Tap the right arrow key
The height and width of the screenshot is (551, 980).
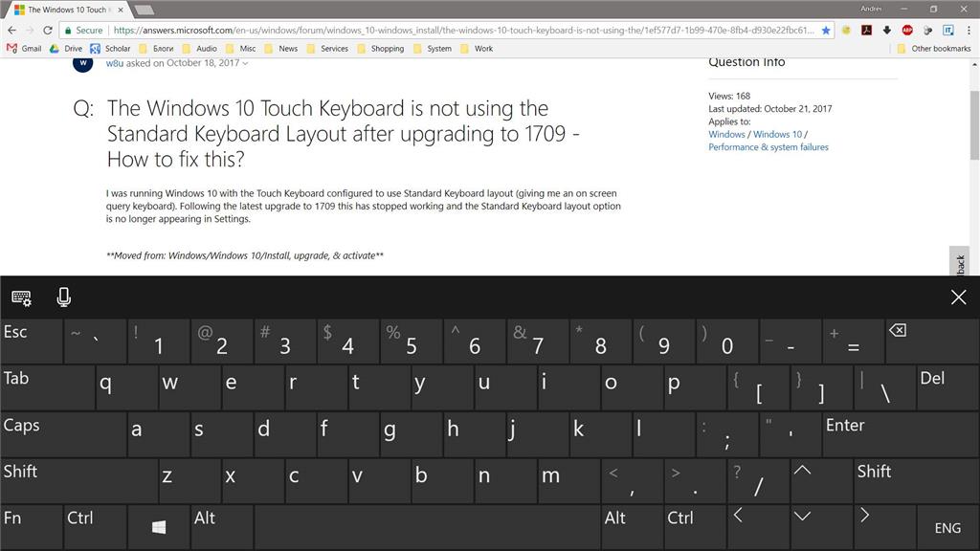[x=884, y=527]
